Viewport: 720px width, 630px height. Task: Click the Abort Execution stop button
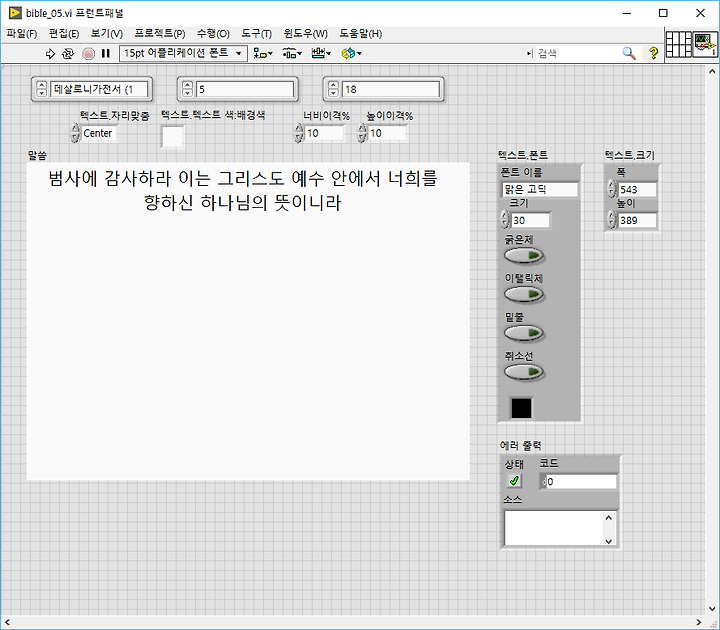point(88,54)
